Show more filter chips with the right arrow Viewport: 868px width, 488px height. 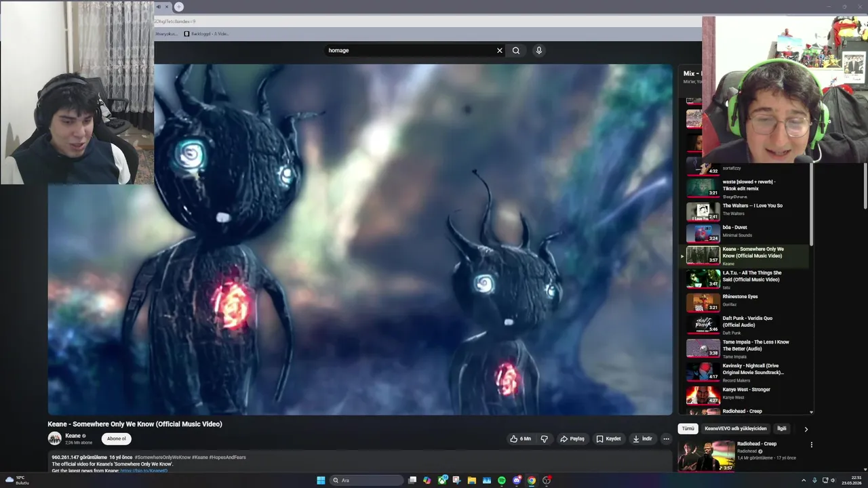click(x=806, y=429)
